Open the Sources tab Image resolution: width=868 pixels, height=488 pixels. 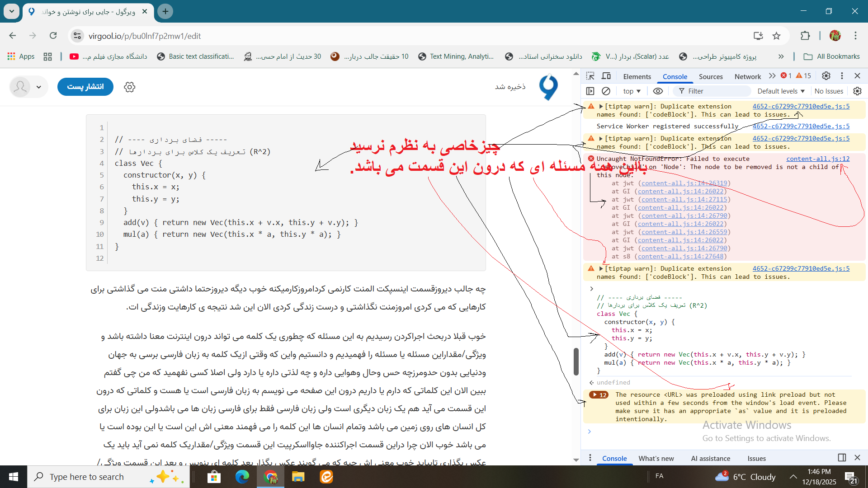(x=711, y=76)
